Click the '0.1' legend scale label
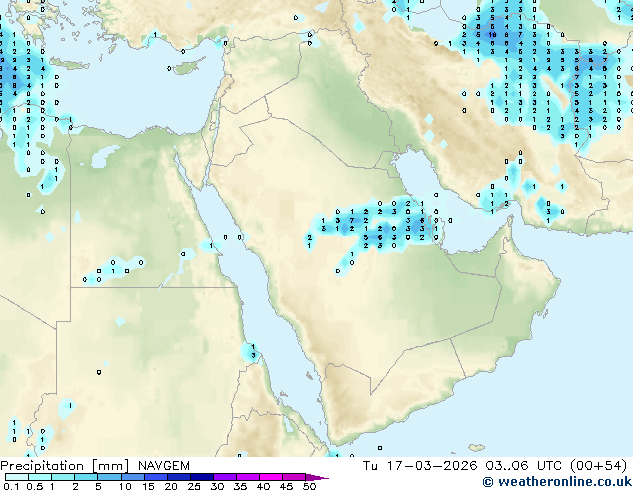The width and height of the screenshot is (634, 490). tap(11, 486)
